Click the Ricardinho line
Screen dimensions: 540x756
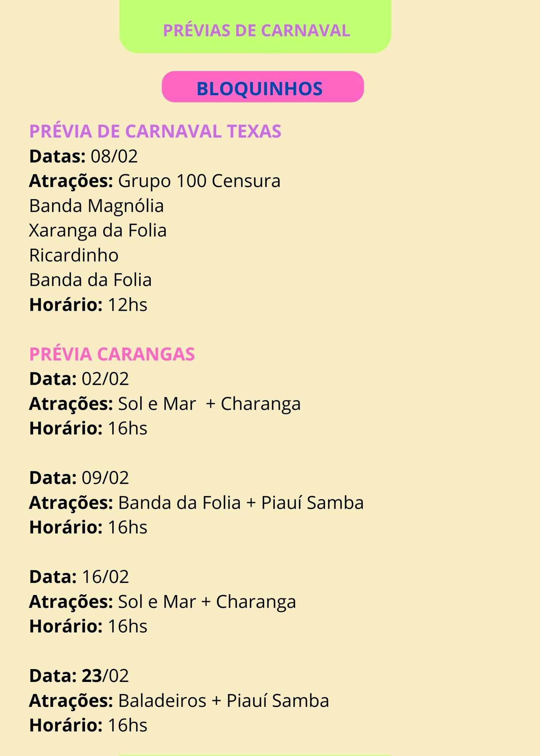click(x=74, y=255)
